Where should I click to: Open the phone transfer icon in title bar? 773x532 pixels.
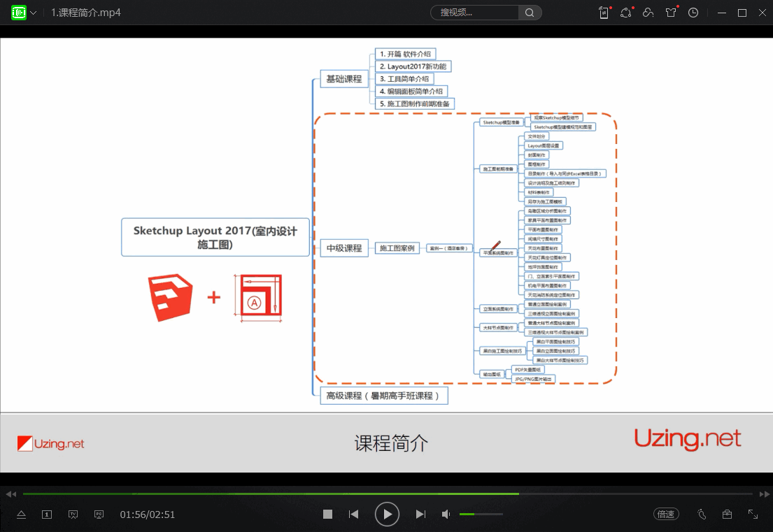[604, 13]
